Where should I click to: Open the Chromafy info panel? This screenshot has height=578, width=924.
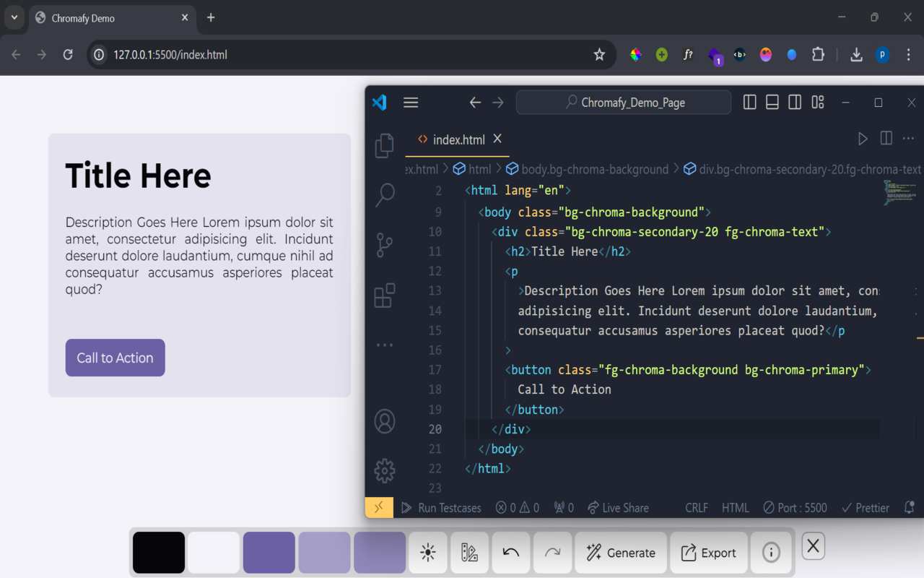click(771, 552)
